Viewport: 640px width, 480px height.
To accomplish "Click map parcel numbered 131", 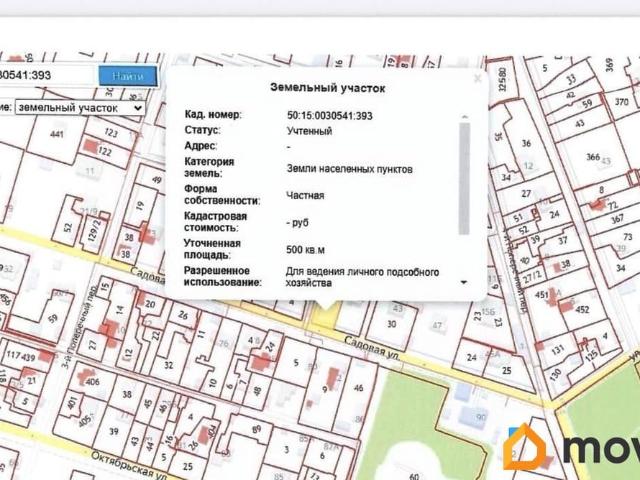I will click(557, 350).
